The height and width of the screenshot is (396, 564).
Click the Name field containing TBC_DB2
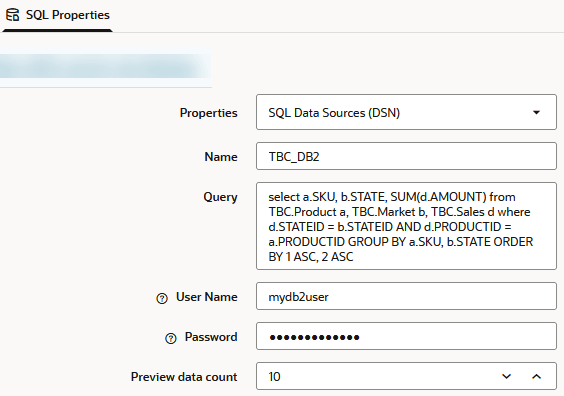406,156
